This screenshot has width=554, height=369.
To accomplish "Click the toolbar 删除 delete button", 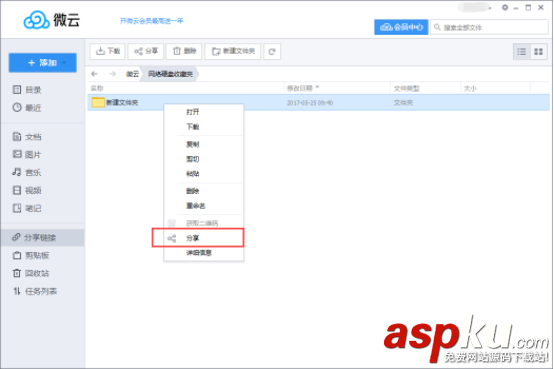I will click(x=184, y=52).
